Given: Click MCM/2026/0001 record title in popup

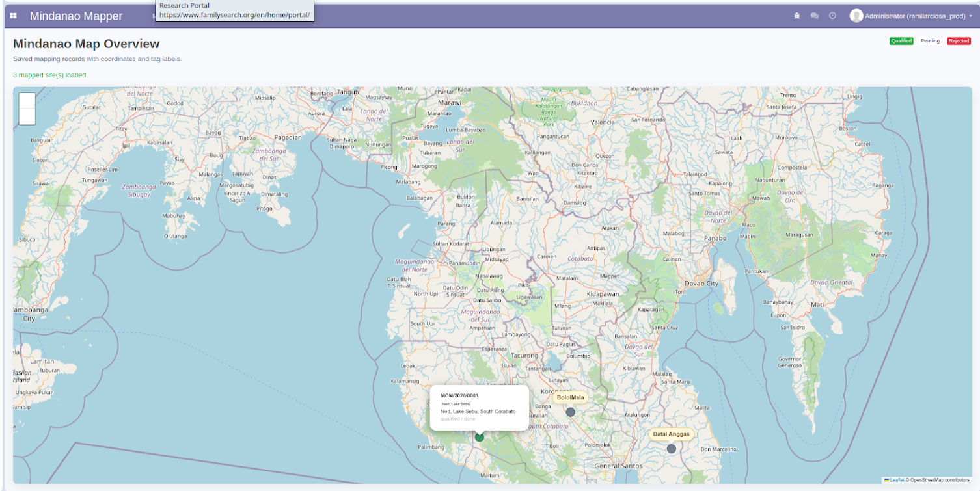Looking at the screenshot, I should tap(459, 395).
